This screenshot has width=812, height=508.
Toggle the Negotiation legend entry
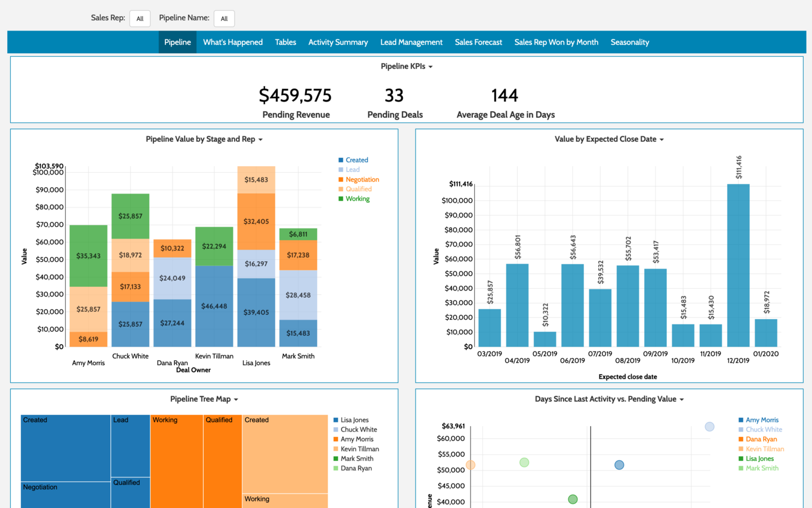362,179
